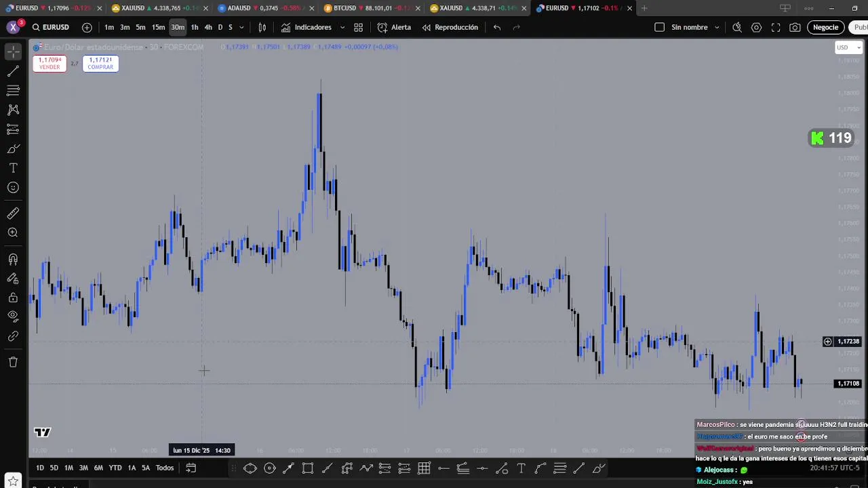868x488 pixels.
Task: Expand the Sin nombre layout dropdown
Action: (x=717, y=27)
